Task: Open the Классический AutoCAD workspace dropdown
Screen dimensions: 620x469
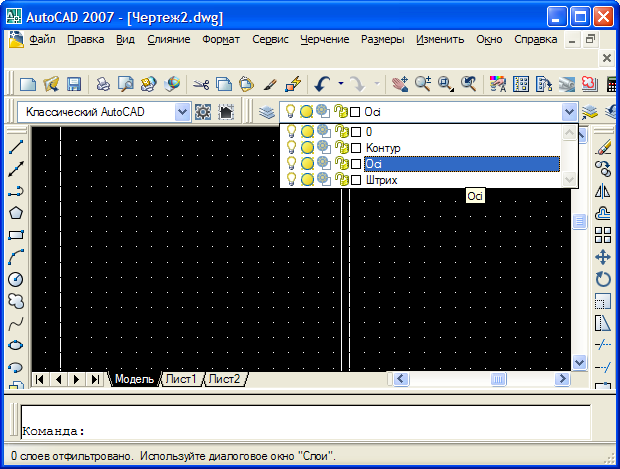Action: pos(182,112)
